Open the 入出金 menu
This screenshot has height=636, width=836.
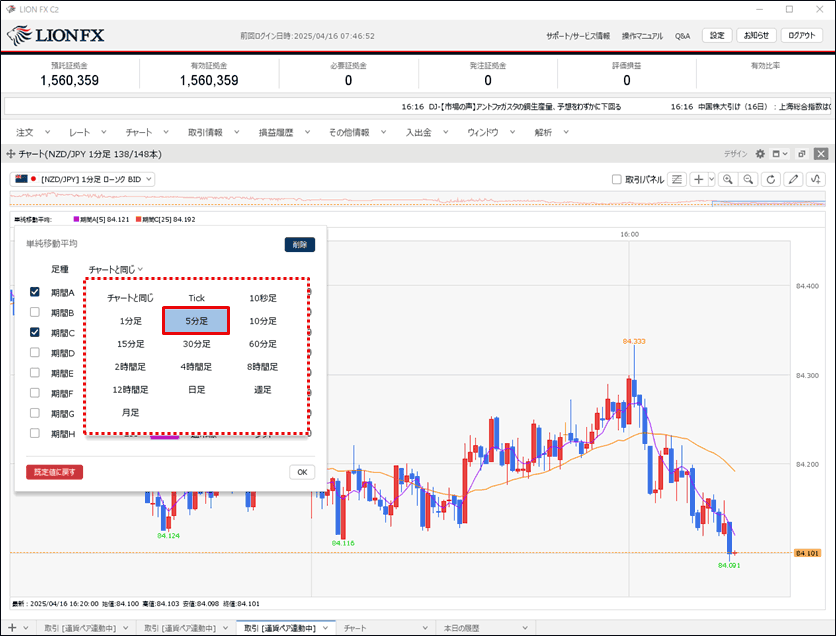427,132
